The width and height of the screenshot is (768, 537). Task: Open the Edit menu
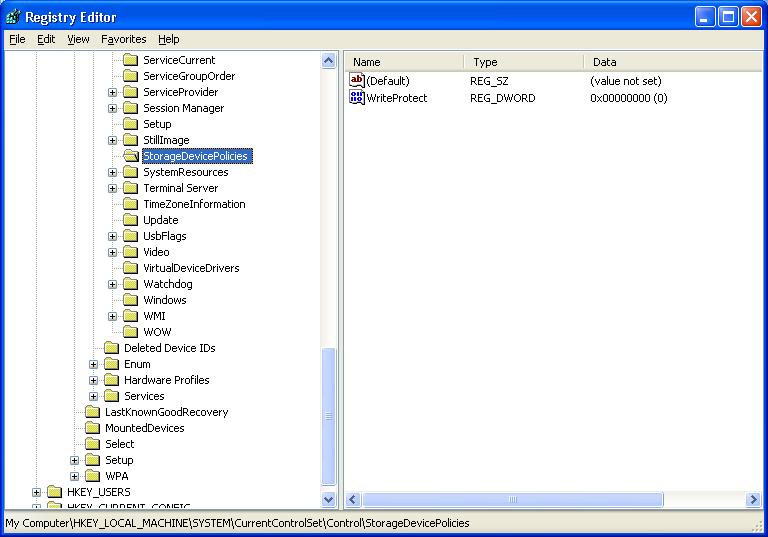pyautogui.click(x=46, y=39)
